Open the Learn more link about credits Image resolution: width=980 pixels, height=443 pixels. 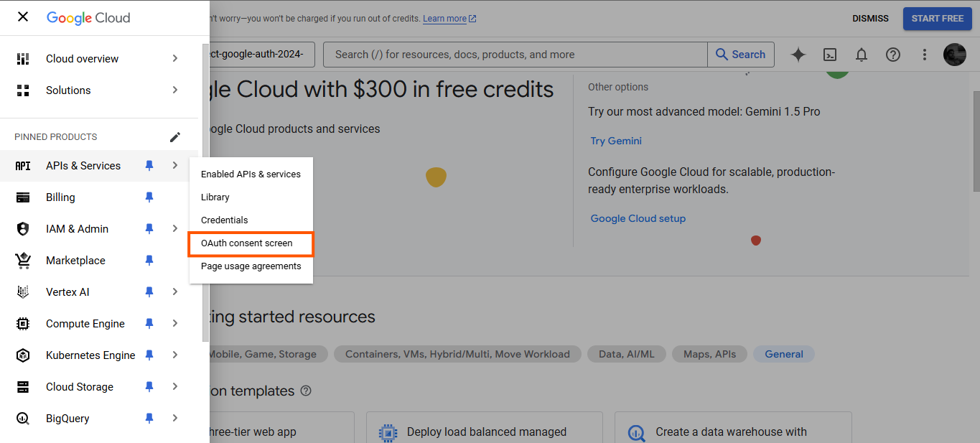444,18
